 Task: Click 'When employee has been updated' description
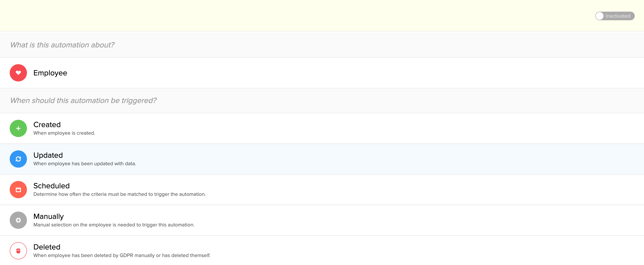coord(85,164)
